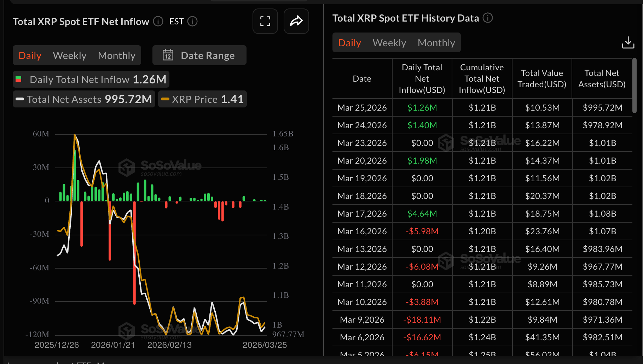Switch chart to Weekly view
This screenshot has width=643, height=364.
(x=69, y=55)
